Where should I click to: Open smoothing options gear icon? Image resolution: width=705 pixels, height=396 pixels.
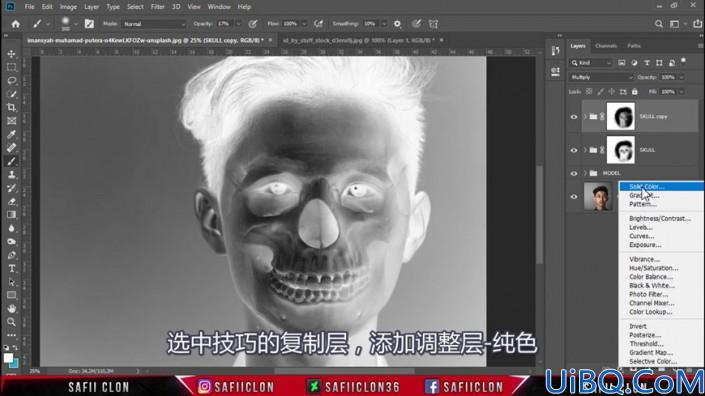(x=397, y=24)
